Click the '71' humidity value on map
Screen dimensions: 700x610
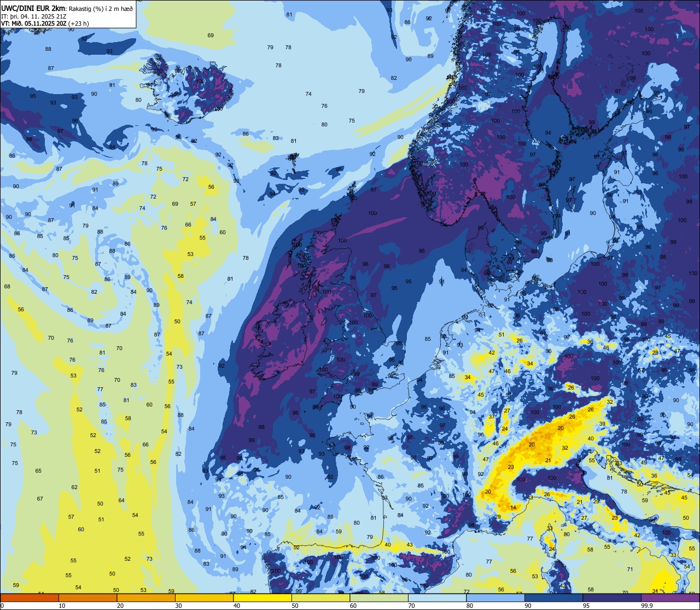point(630,570)
